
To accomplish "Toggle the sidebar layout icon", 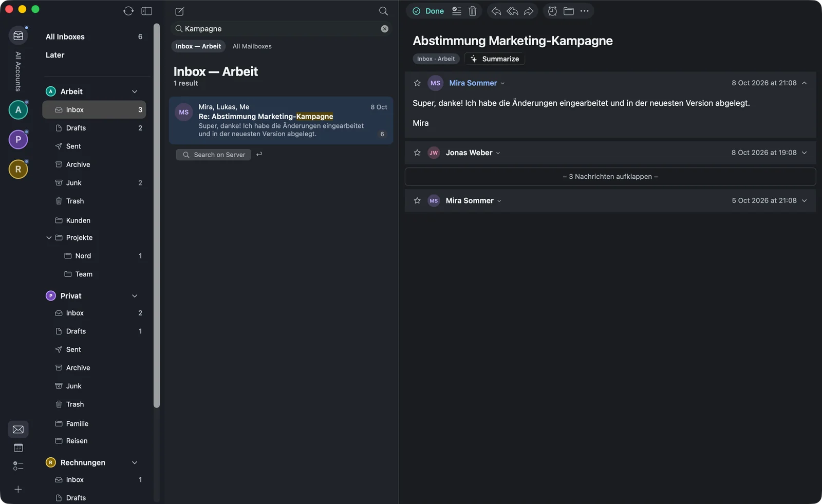I will 147,11.
